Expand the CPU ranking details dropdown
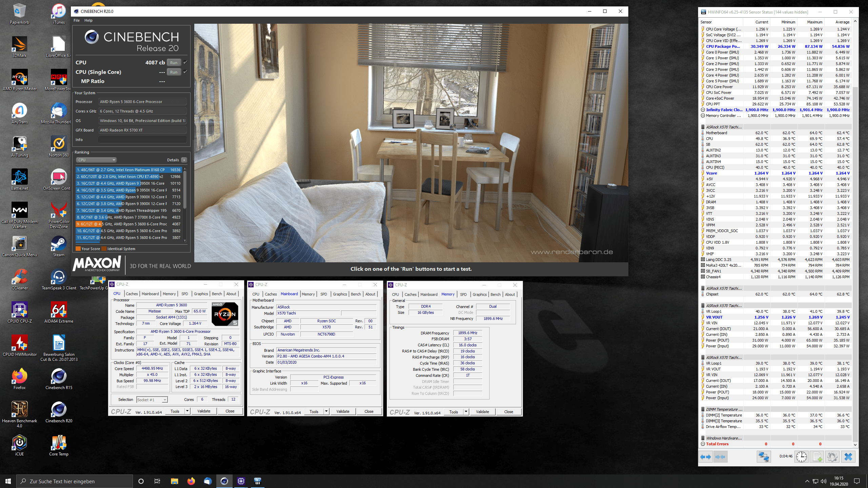Image resolution: width=868 pixels, height=488 pixels. tap(184, 160)
